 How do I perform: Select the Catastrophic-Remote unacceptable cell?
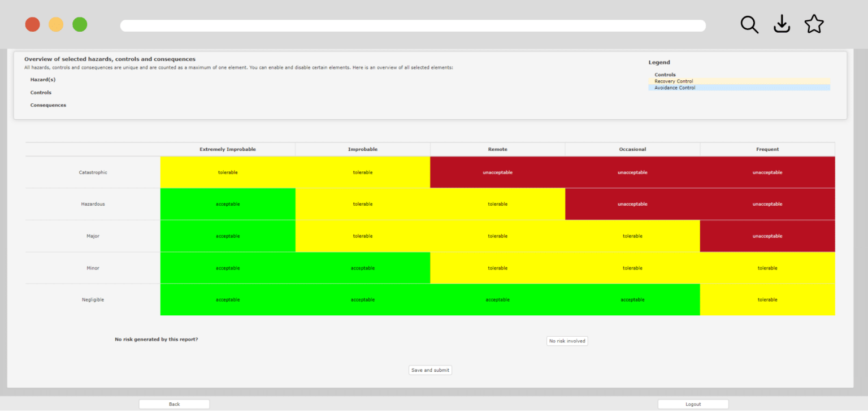click(497, 172)
